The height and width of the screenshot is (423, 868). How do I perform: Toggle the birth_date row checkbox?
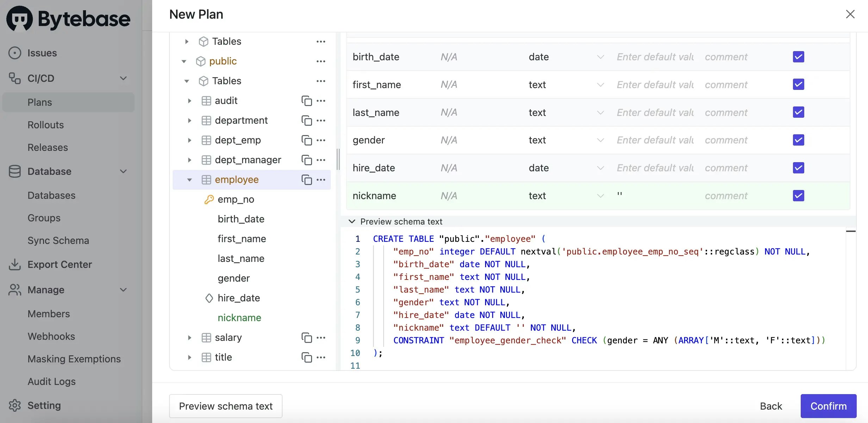click(798, 57)
